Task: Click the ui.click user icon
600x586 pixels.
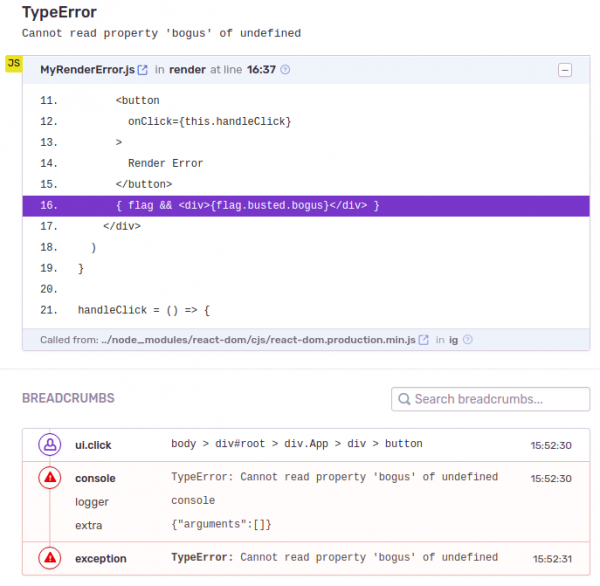Action: (49, 444)
